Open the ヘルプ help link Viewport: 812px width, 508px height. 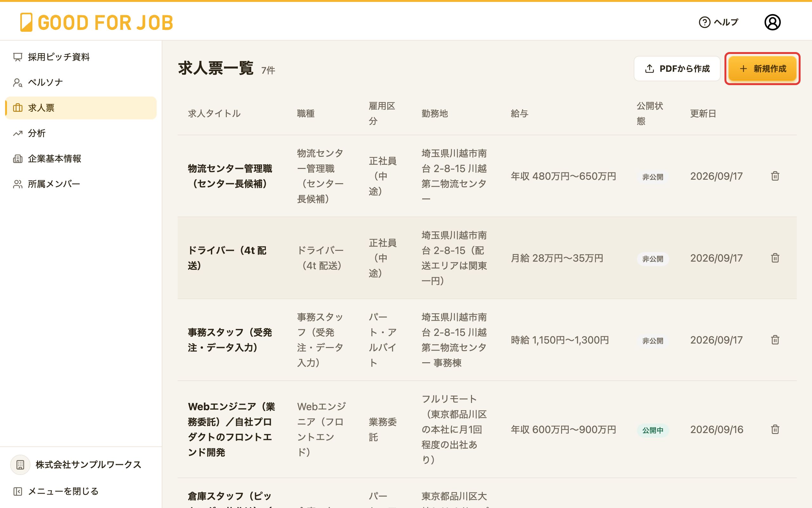(718, 22)
